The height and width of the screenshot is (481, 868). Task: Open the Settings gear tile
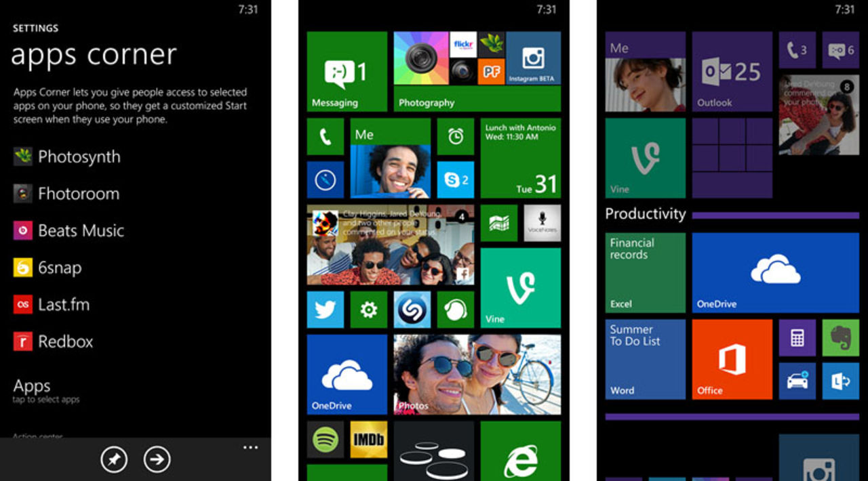(368, 310)
